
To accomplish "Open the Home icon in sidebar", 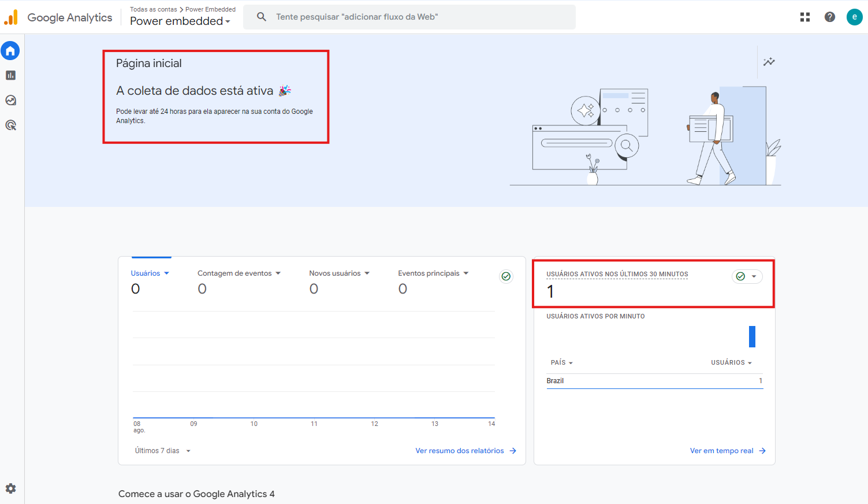I will 10,51.
